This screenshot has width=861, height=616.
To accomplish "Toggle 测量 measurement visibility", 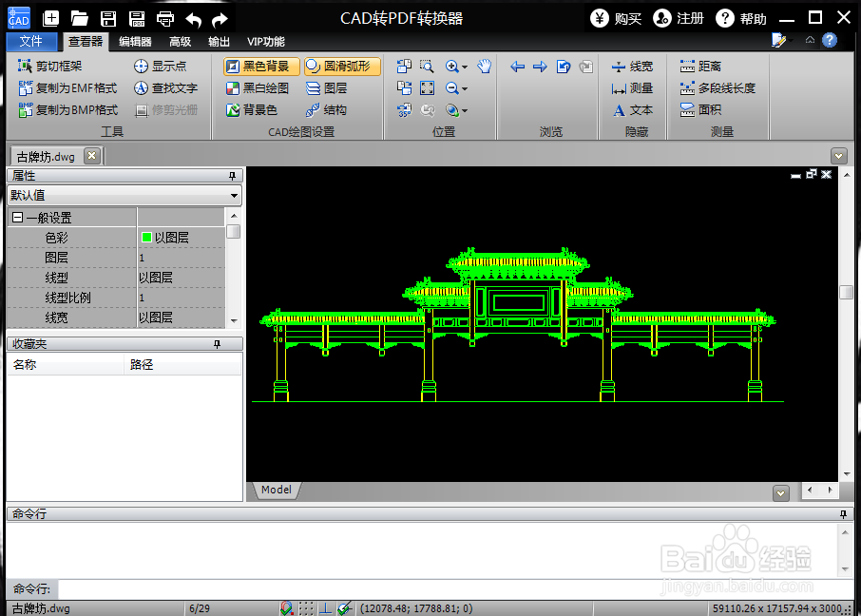I will pos(632,87).
